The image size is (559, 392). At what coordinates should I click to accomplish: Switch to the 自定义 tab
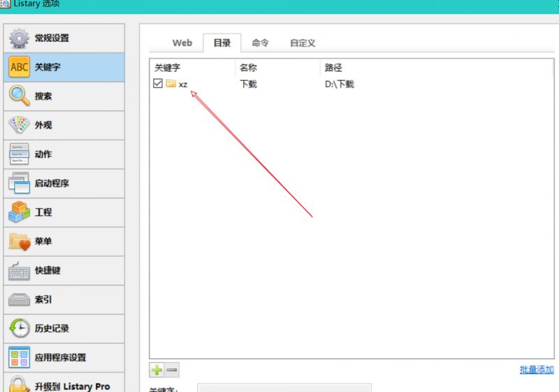coord(303,43)
